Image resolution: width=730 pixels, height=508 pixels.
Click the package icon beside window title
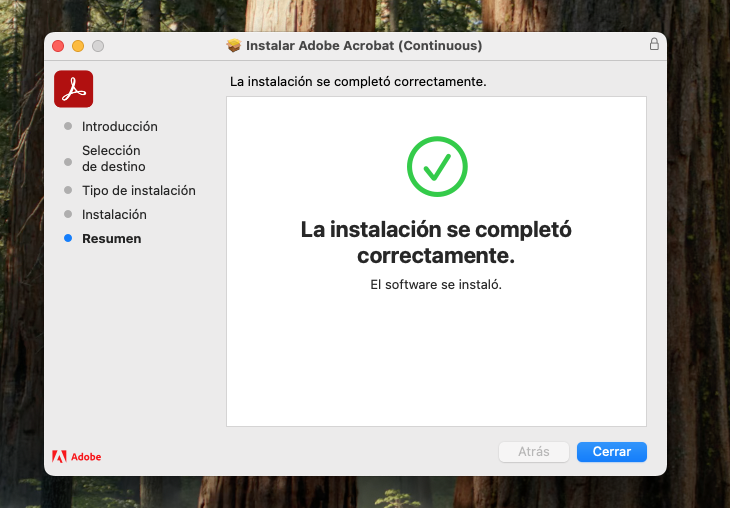tap(234, 45)
